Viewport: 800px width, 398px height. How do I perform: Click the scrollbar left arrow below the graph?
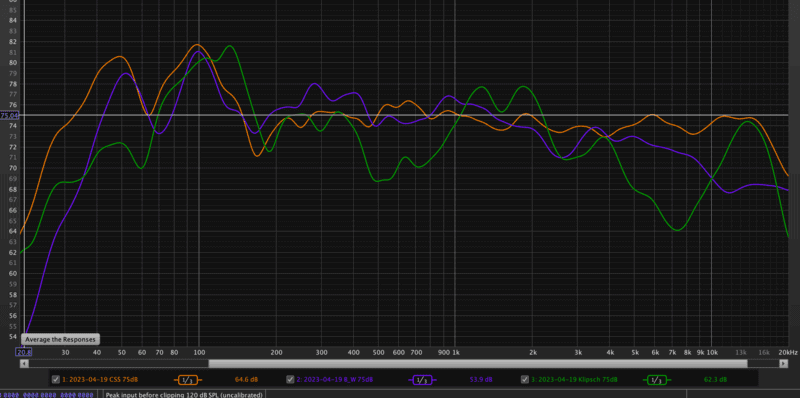[x=24, y=363]
